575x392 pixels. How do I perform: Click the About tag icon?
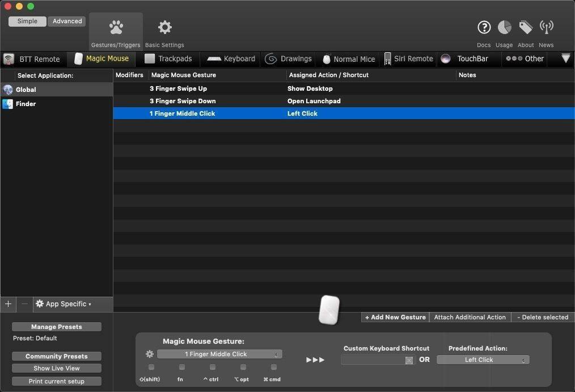click(526, 27)
